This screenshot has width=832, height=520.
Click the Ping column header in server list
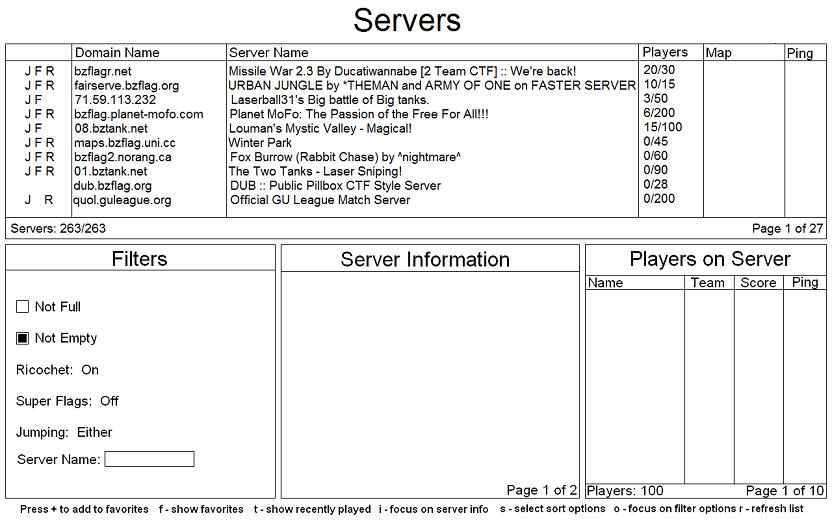(x=800, y=53)
